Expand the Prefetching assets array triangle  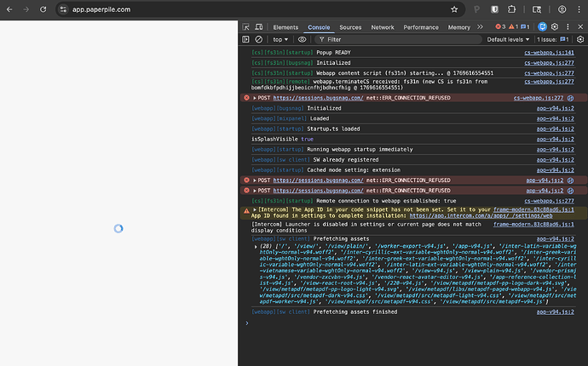click(x=255, y=247)
